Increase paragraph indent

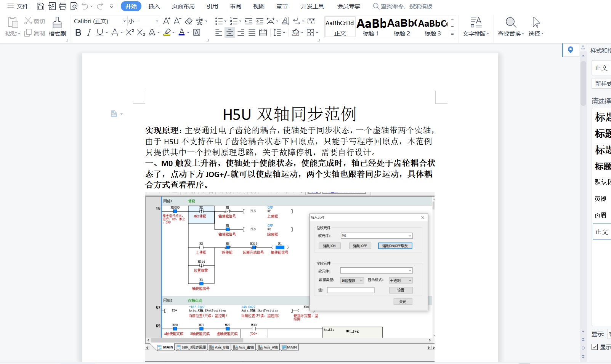coord(260,21)
